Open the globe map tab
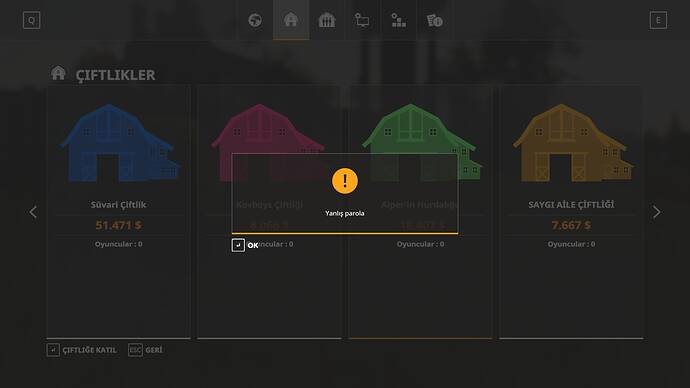The width and height of the screenshot is (690, 388). point(255,20)
